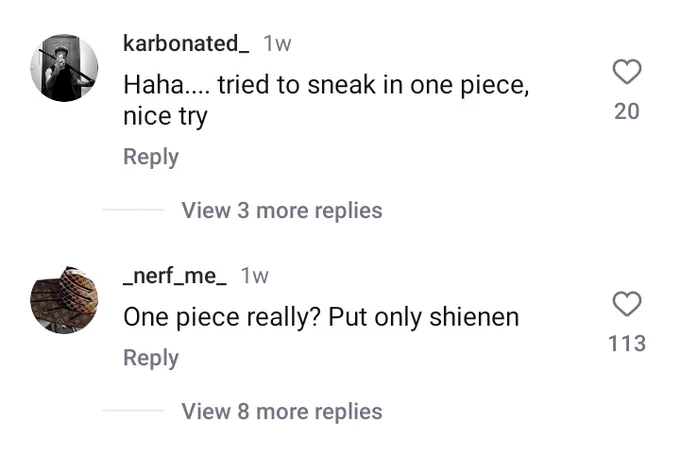Viewport: 680px width, 455px height.
Task: Expand View 3 more replies
Action: pos(282,210)
